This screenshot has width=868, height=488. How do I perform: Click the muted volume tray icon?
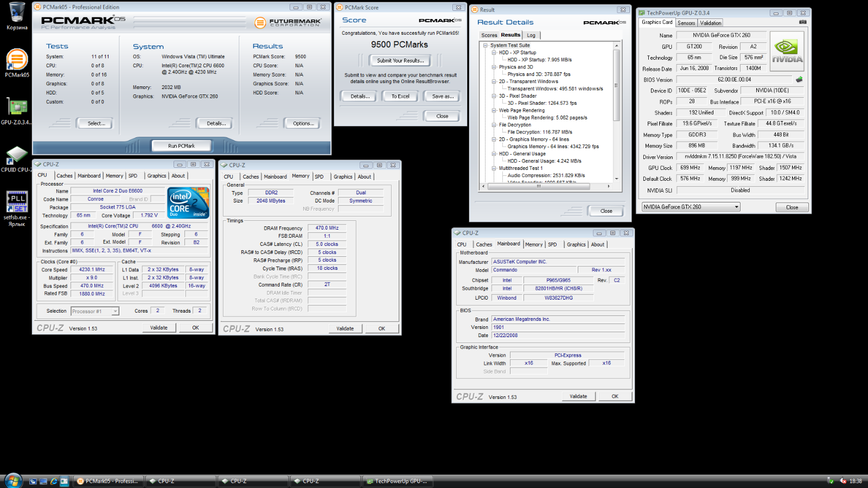tap(843, 481)
